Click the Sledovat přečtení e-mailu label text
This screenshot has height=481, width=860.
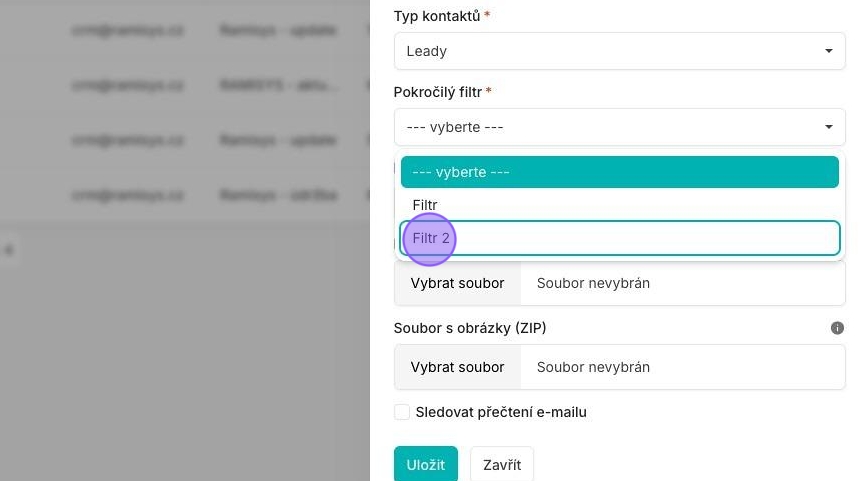(501, 412)
